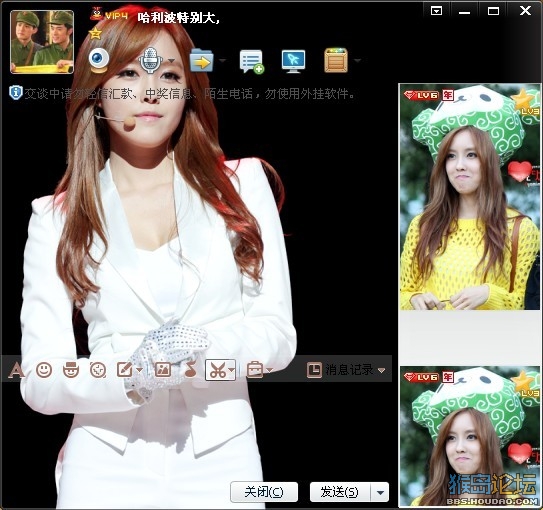
Task: Open contact avatar with soldiers photo
Action: 42,42
